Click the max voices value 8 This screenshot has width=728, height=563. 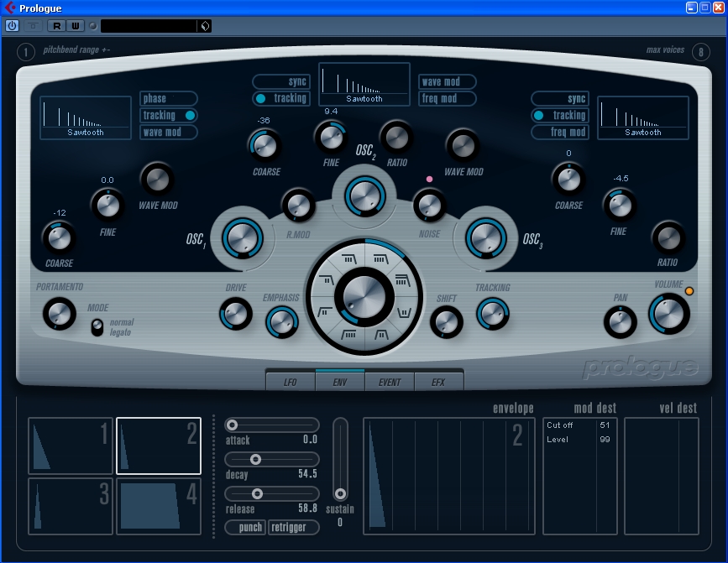tap(701, 52)
